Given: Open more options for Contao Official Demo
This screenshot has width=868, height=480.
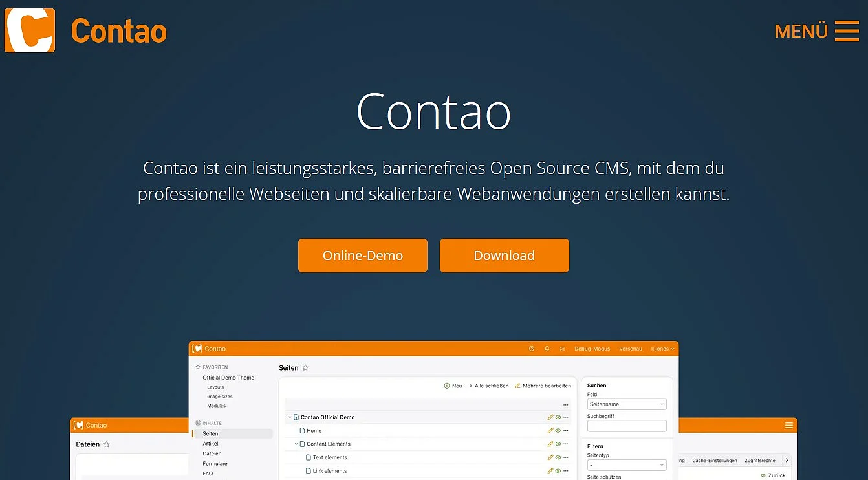Looking at the screenshot, I should coord(566,417).
